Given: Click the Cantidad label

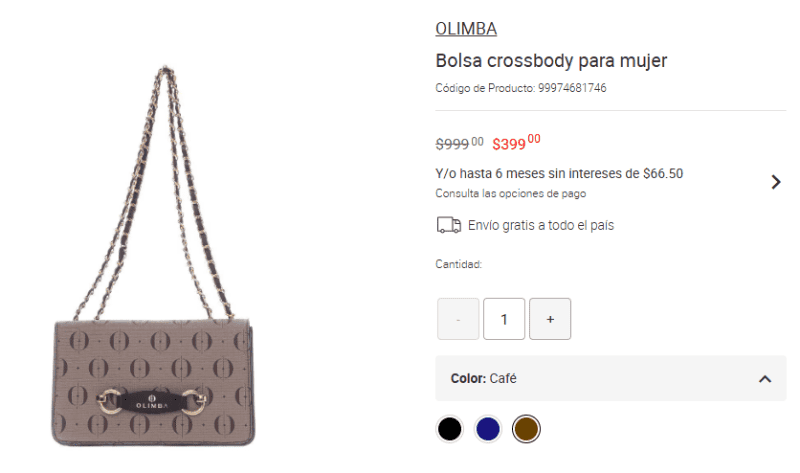Looking at the screenshot, I should click(458, 264).
